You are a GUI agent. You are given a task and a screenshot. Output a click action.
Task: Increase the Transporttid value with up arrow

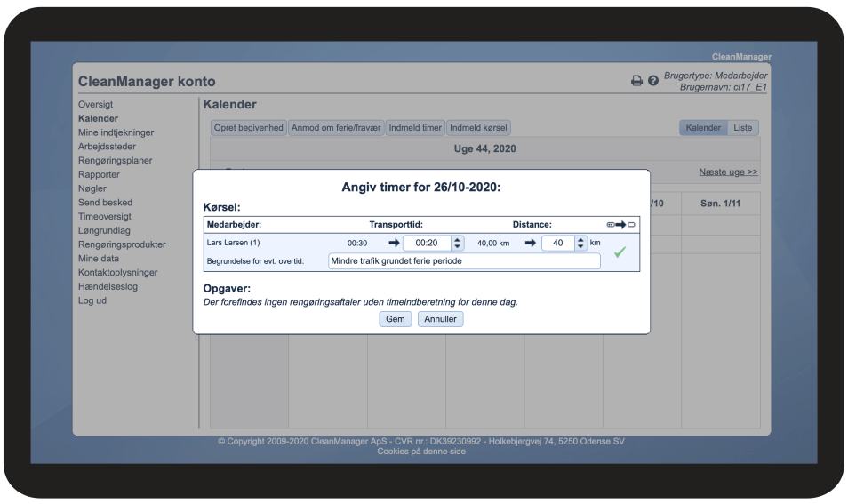tap(458, 239)
